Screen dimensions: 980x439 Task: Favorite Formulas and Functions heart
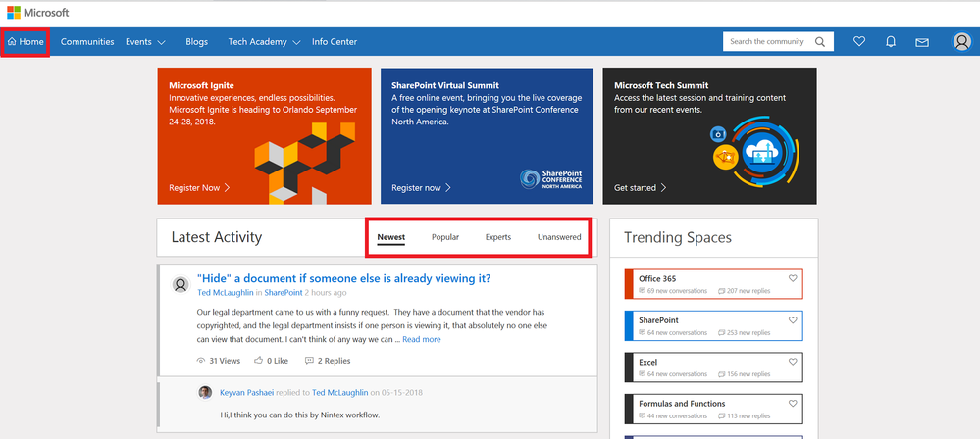793,403
